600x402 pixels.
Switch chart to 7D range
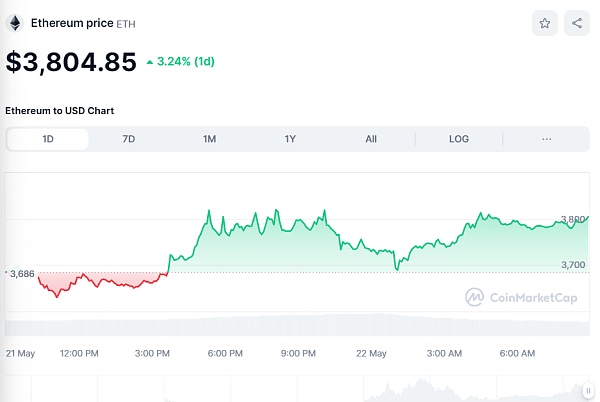point(128,139)
